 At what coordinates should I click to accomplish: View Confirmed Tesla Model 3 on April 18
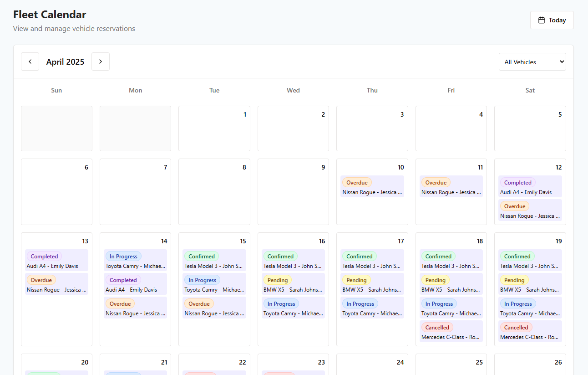[451, 261]
